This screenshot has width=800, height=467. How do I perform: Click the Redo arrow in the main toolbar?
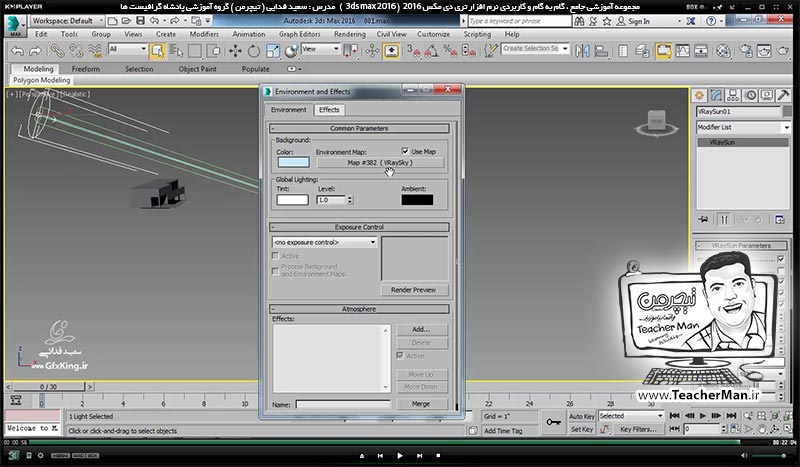[35, 51]
